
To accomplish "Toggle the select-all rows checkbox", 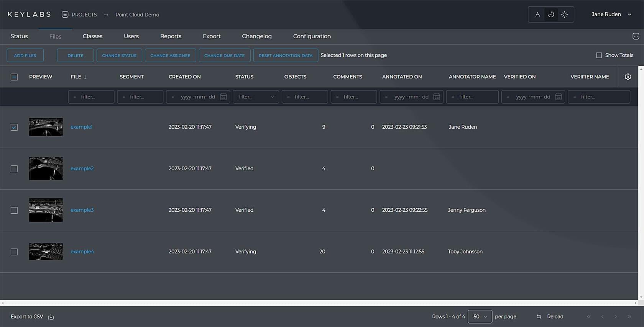I will [14, 77].
